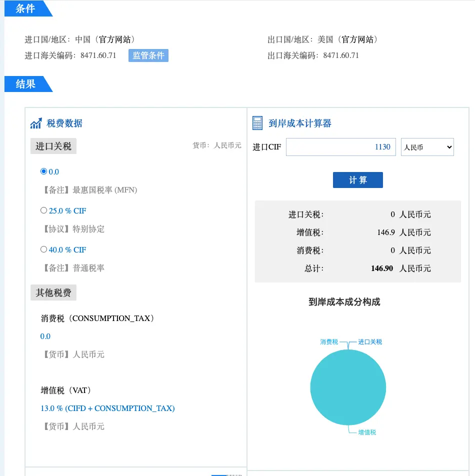This screenshot has height=476, width=475.
Task: Open the 监管条件 button
Action: point(148,55)
